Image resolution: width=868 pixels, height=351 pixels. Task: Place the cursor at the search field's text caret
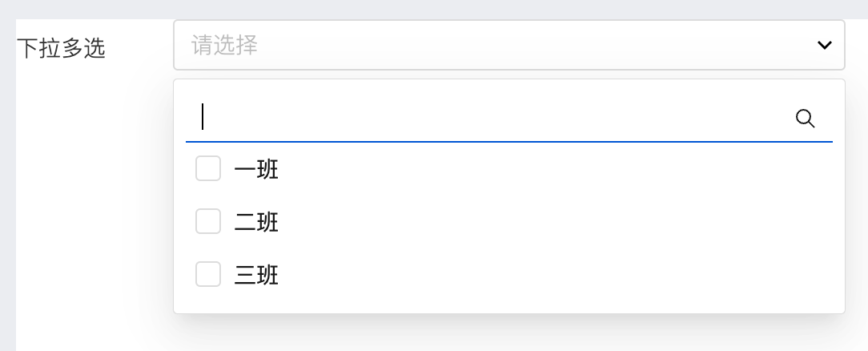[203, 117]
